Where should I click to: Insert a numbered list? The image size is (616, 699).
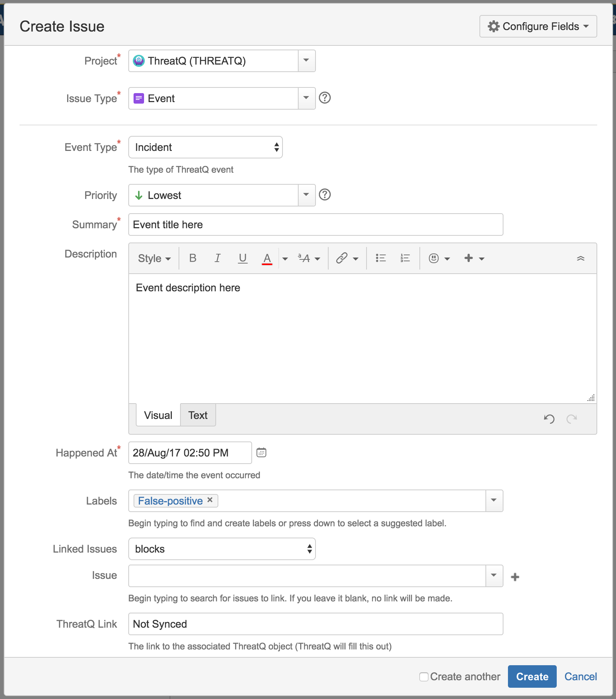405,258
